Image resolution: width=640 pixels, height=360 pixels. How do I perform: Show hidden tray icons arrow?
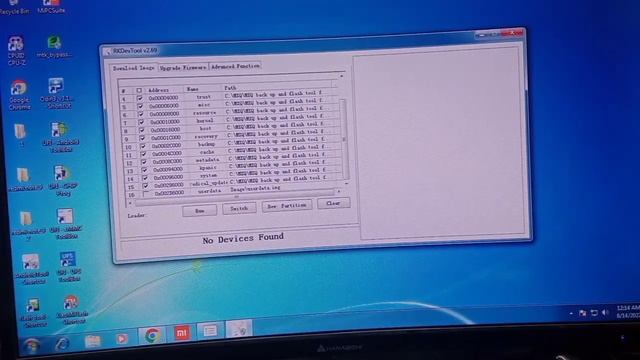pos(571,313)
